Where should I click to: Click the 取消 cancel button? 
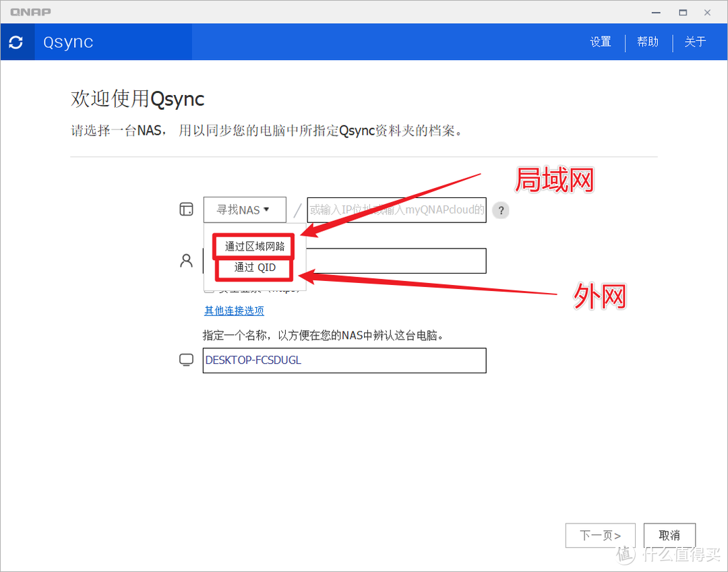pyautogui.click(x=669, y=536)
